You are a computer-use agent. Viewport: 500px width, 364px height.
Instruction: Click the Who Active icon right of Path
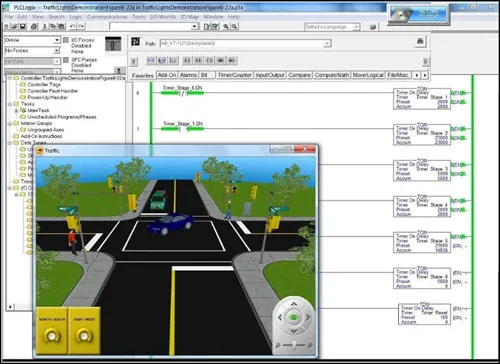[420, 41]
